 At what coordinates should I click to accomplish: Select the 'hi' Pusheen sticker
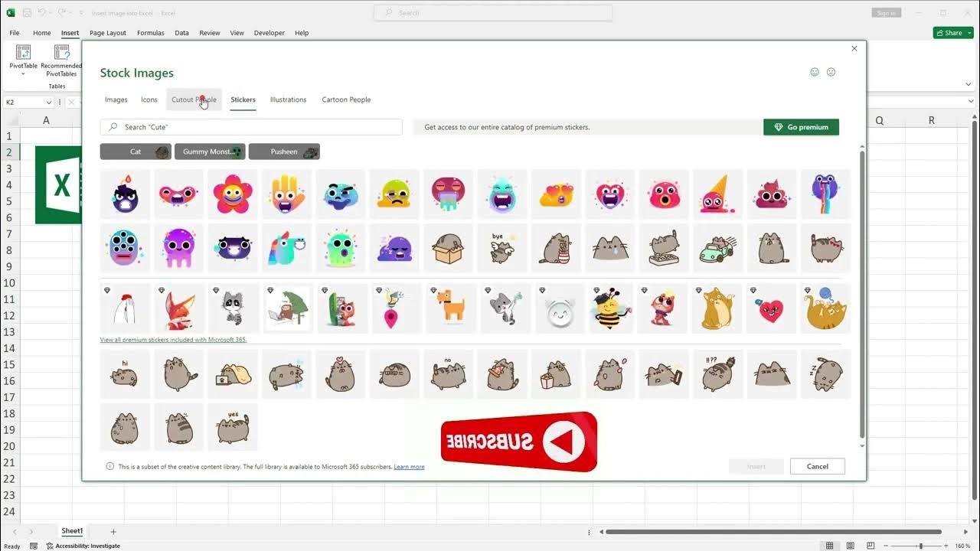[125, 373]
